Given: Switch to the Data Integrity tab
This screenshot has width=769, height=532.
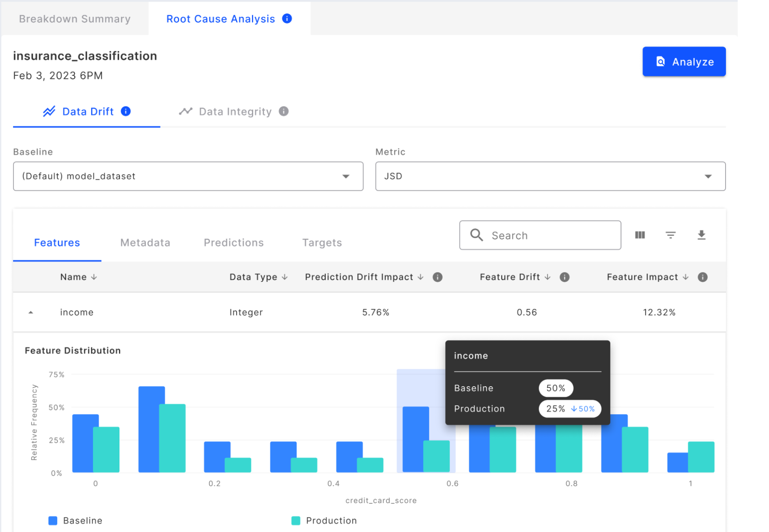Looking at the screenshot, I should click(234, 112).
